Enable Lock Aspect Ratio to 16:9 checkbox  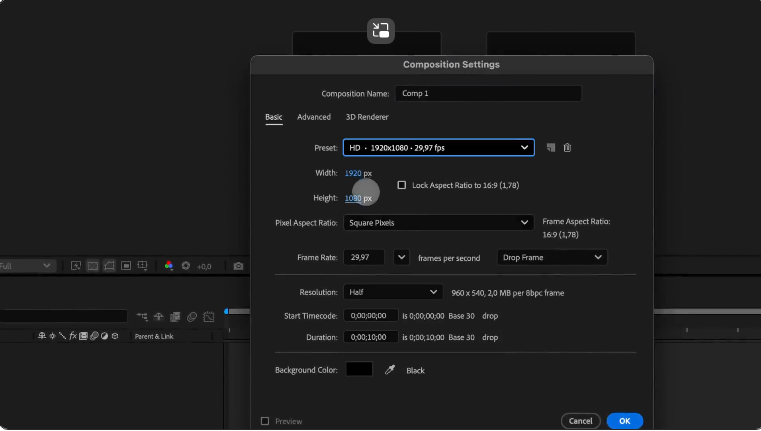(x=402, y=185)
